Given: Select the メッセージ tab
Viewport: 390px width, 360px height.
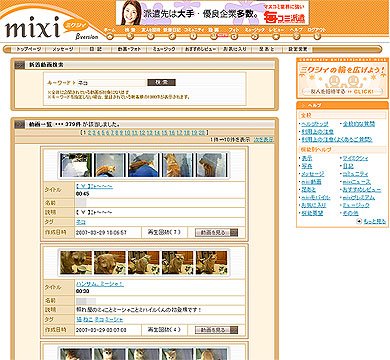Looking at the screenshot, I should pyautogui.click(x=63, y=49).
